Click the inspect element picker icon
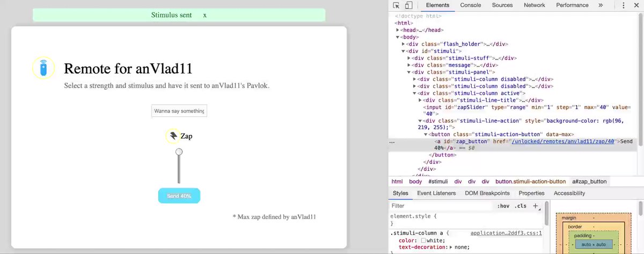The height and width of the screenshot is (254, 644). 396,5
